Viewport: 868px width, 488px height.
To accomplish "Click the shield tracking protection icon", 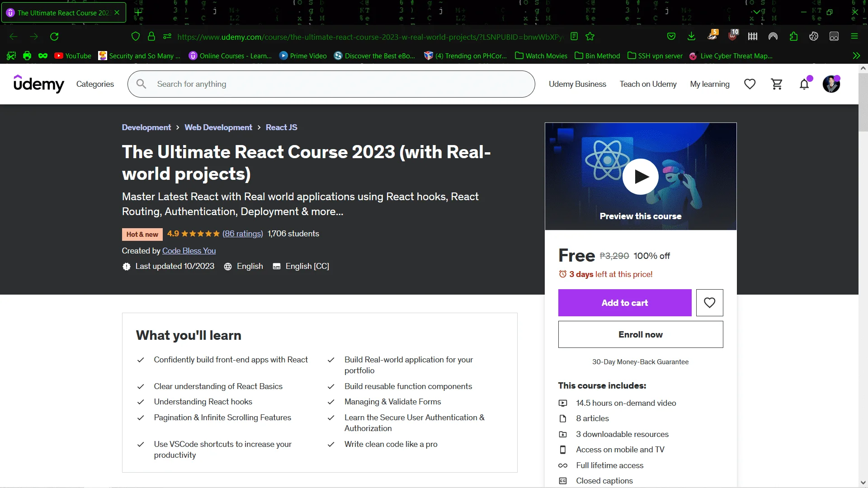I will coord(135,37).
